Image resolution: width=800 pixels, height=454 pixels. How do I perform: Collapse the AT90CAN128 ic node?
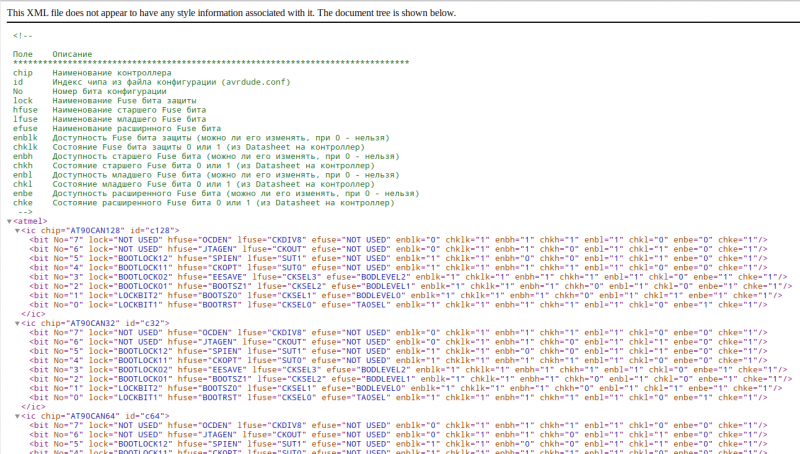(x=17, y=231)
